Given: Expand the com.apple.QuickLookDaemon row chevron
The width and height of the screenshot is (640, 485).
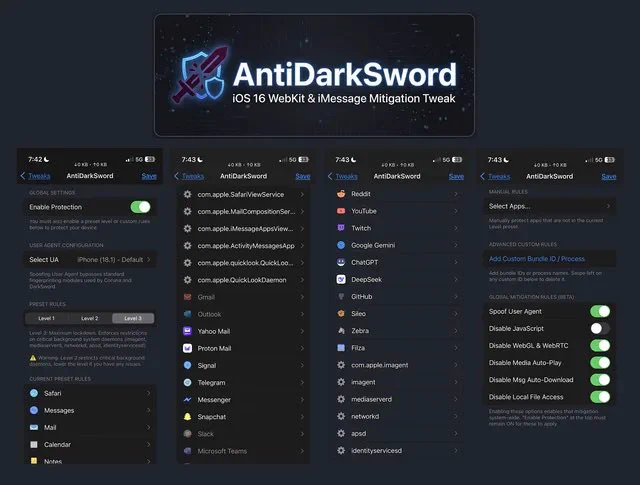Looking at the screenshot, I should (x=302, y=280).
